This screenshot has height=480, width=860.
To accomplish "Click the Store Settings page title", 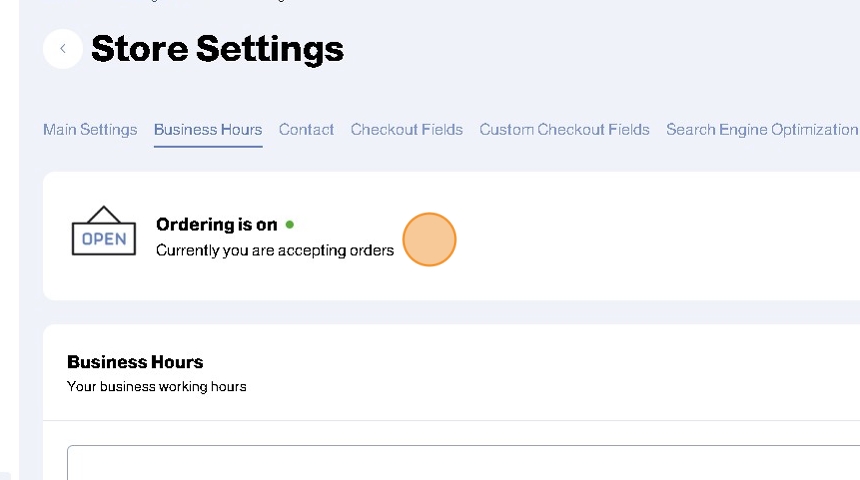I will [x=217, y=49].
